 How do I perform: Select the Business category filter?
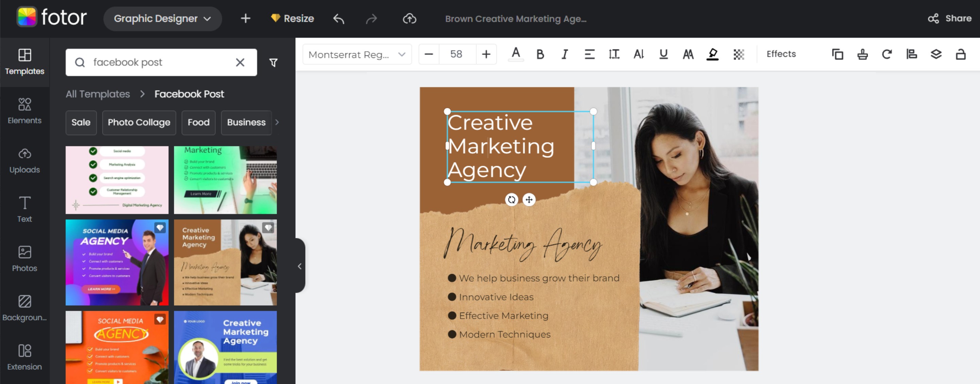(246, 123)
